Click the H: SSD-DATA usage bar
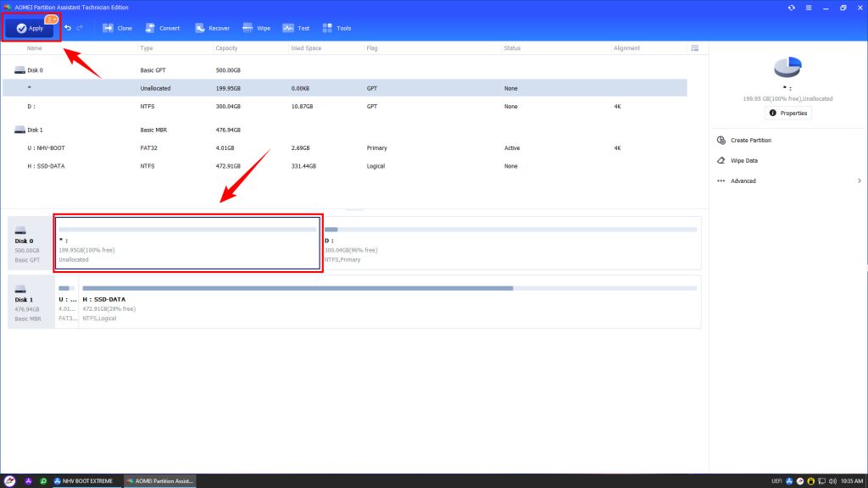The height and width of the screenshot is (488, 868). pos(390,288)
